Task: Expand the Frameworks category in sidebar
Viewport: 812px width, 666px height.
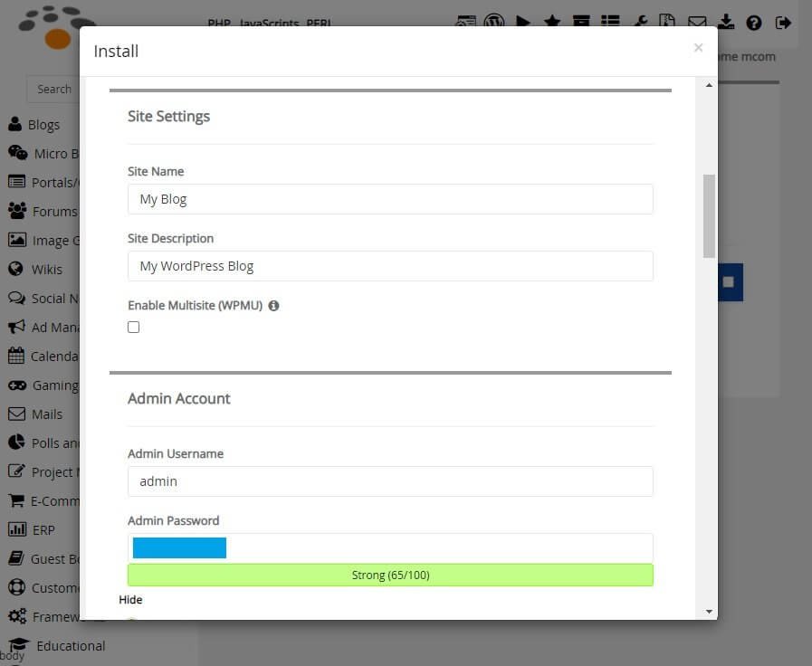Action: (44, 616)
